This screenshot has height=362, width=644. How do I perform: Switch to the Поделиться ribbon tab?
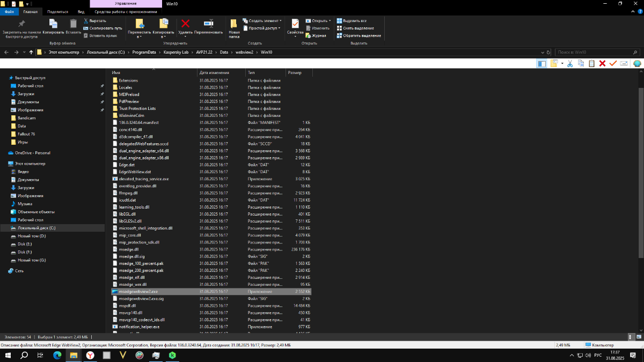click(x=57, y=11)
